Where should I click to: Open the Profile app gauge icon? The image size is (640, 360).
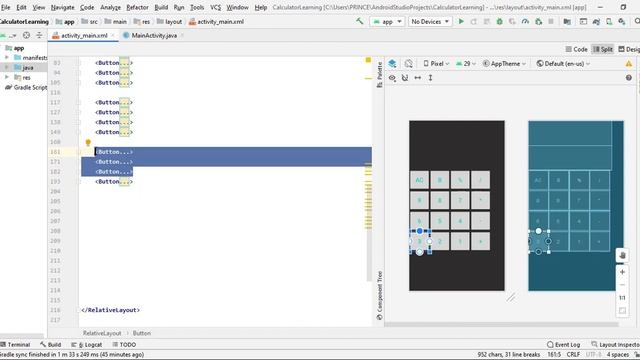[x=525, y=22]
